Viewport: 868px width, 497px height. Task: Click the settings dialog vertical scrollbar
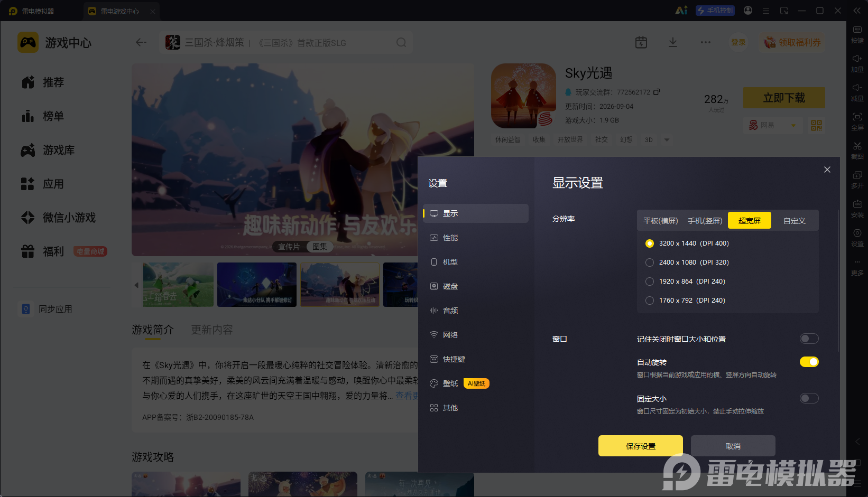[x=838, y=280]
